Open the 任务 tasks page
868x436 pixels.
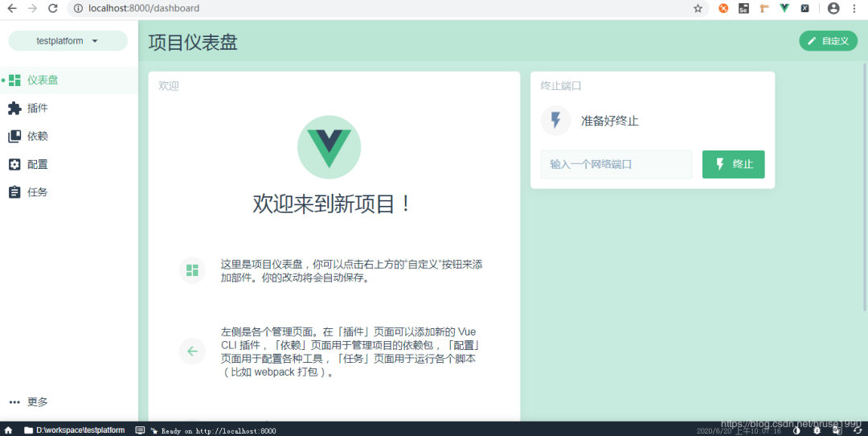point(68,192)
